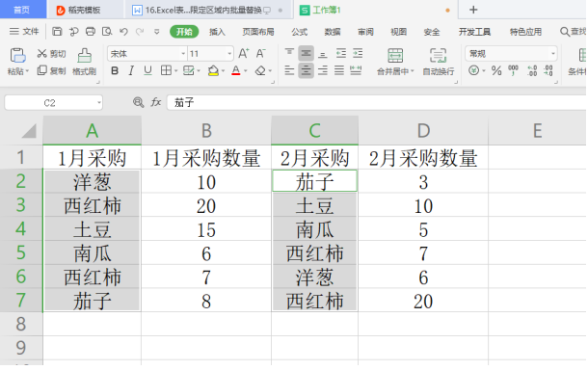Image resolution: width=588 pixels, height=370 pixels.
Task: Select row 8 header
Action: (21, 324)
